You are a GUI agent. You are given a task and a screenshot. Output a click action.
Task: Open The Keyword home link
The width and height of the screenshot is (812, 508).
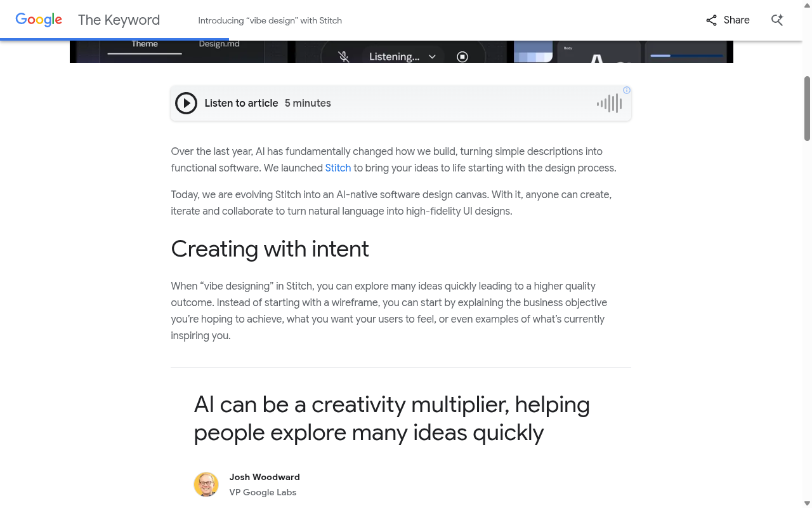coord(119,20)
